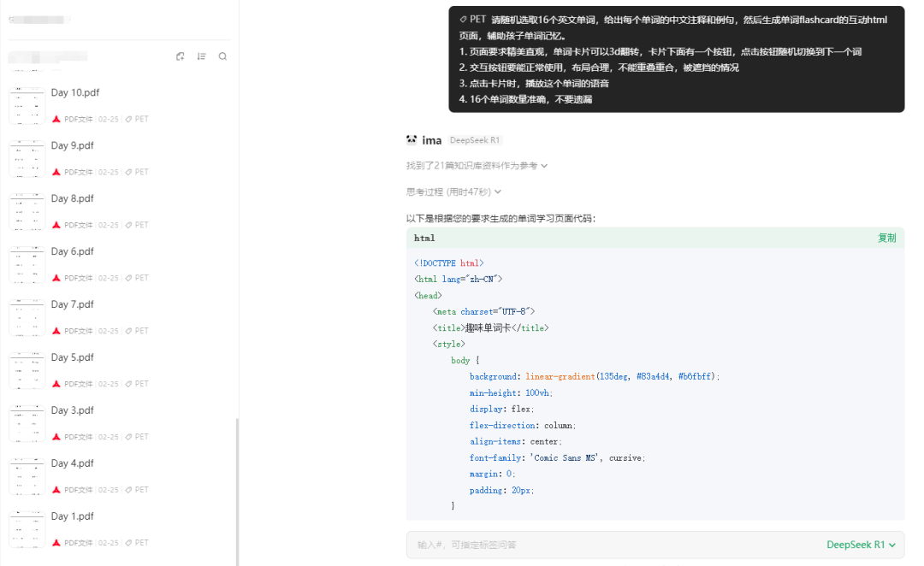Viewport: 924px width, 566px height.
Task: Click the sidebar vertical scrollbar
Action: tap(238, 492)
